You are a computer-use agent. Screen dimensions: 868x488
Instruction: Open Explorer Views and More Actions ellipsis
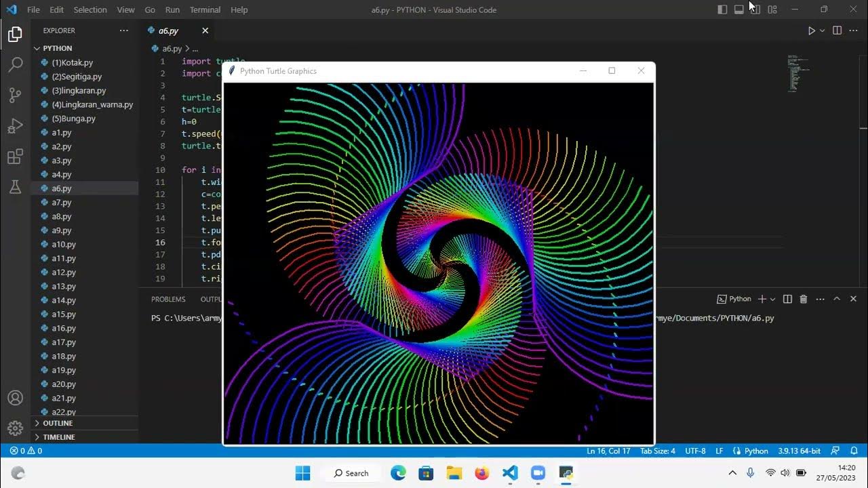pos(123,30)
